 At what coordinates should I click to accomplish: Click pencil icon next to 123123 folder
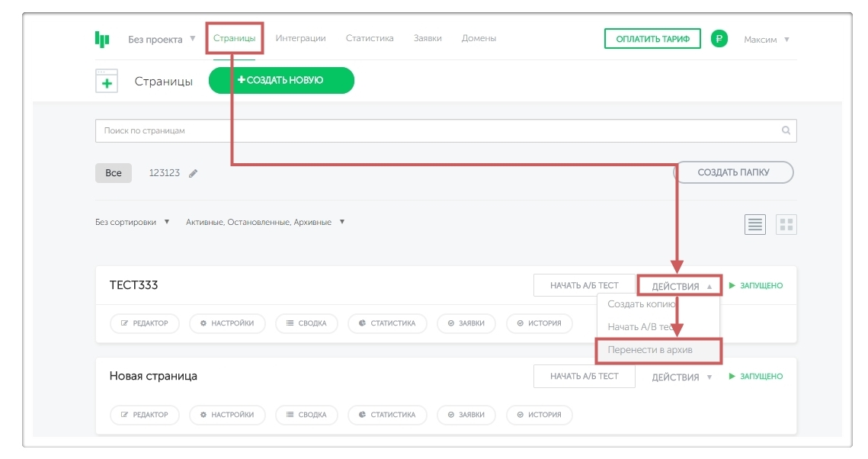point(194,174)
